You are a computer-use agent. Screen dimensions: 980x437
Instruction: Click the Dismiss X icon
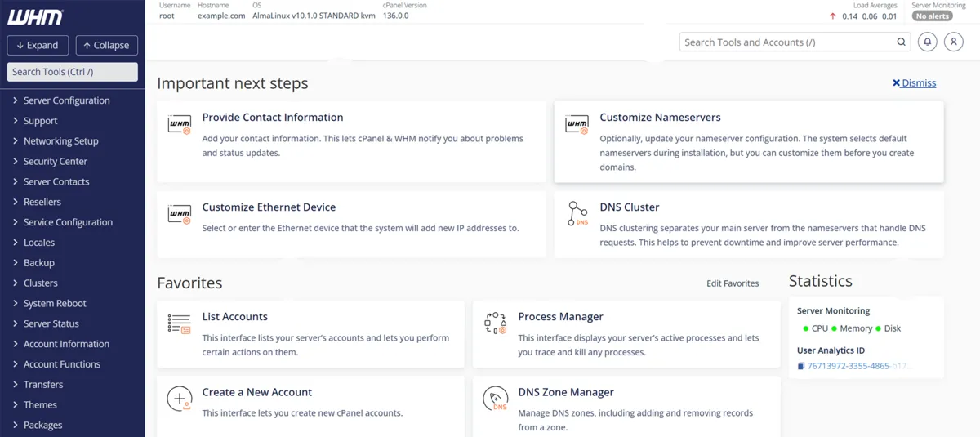click(896, 82)
